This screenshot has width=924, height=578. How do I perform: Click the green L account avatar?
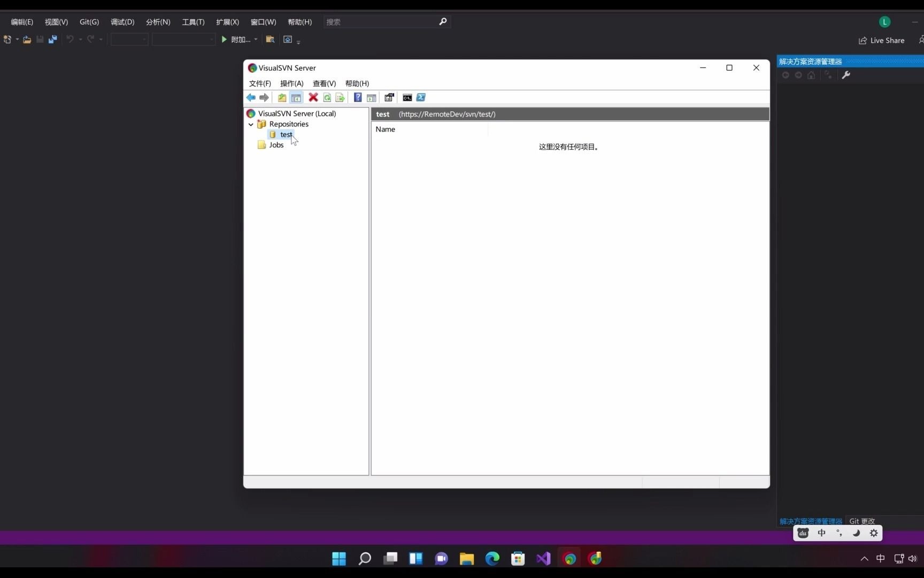click(885, 22)
